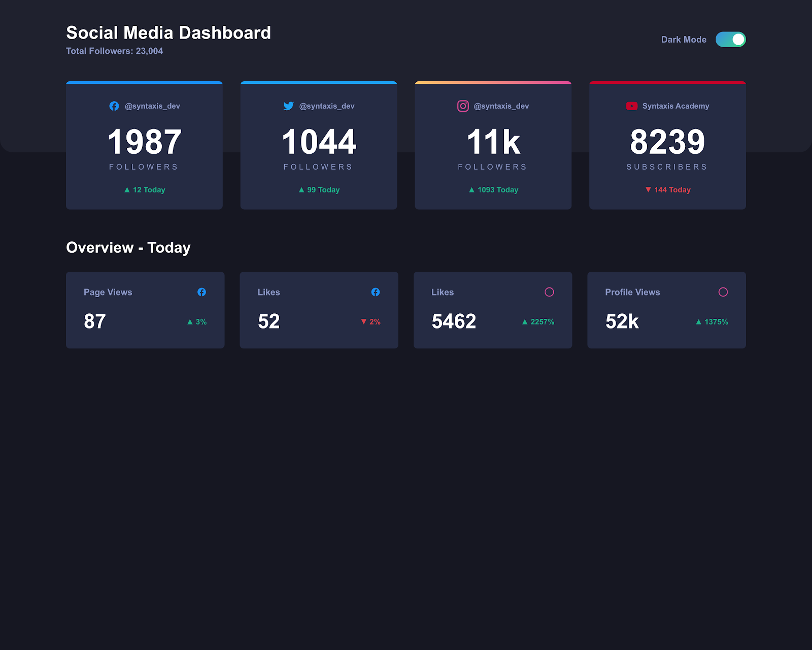This screenshot has width=812, height=650.
Task: Click the green up arrow next to 1093 Today
Action: [471, 190]
